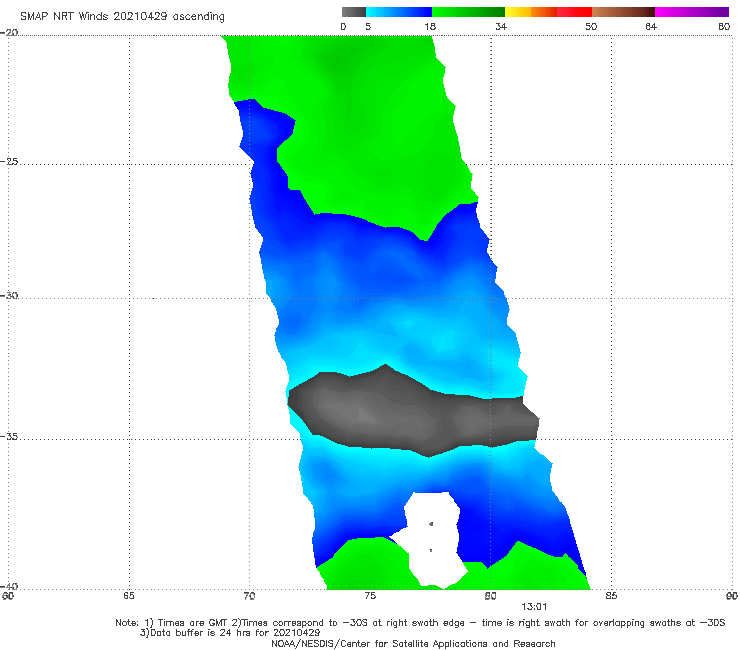Click the colorbar minimum label under gray end
The image size is (740, 650).
(344, 27)
